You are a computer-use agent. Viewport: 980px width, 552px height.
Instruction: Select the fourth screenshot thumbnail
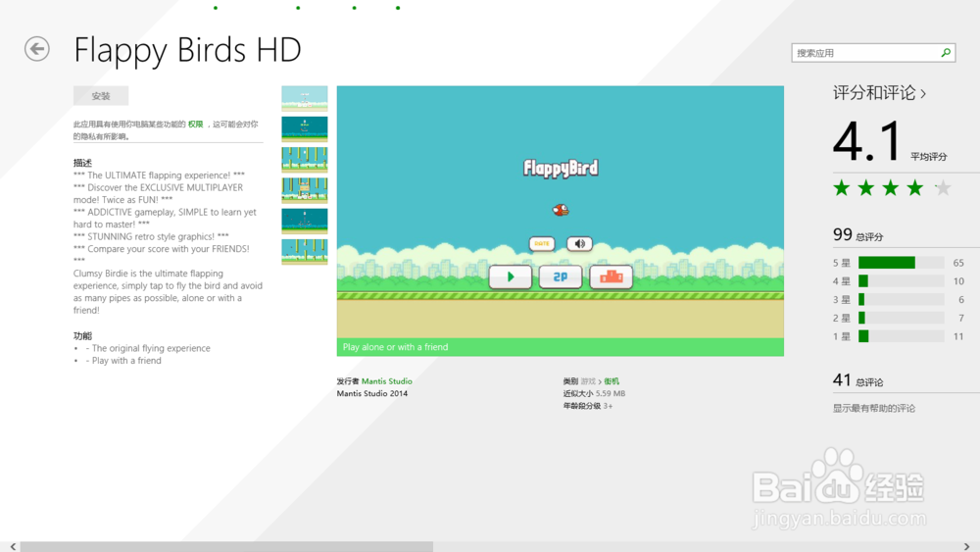[305, 190]
